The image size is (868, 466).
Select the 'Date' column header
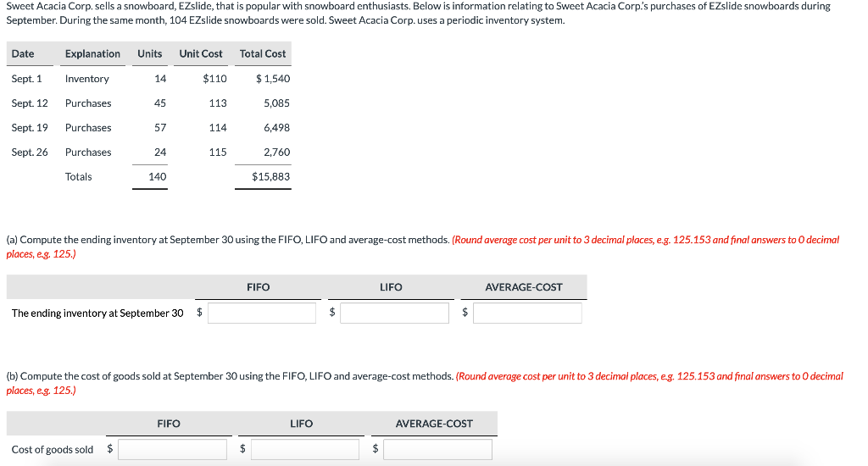tap(23, 53)
